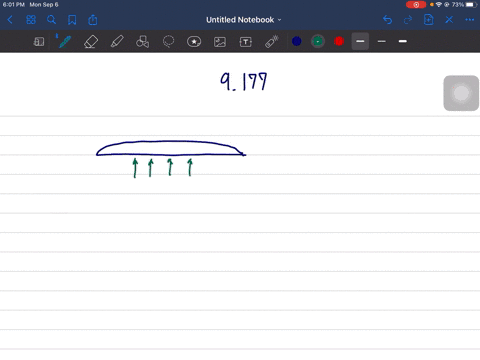Select the thin middle stroke thickness
The height and width of the screenshot is (360, 480).
tap(382, 41)
